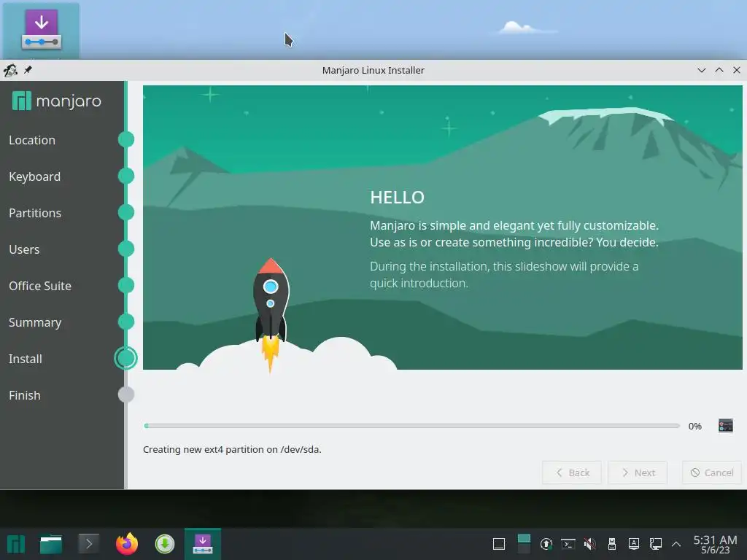The width and height of the screenshot is (747, 560).
Task: Click the Manjaro Linux Installer title bar text
Action: (x=373, y=70)
